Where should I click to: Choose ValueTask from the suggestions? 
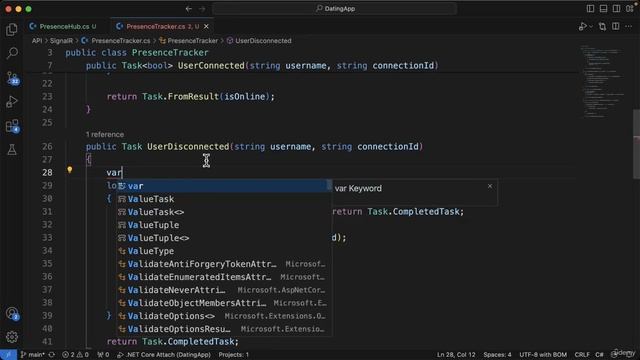pyautogui.click(x=224, y=199)
